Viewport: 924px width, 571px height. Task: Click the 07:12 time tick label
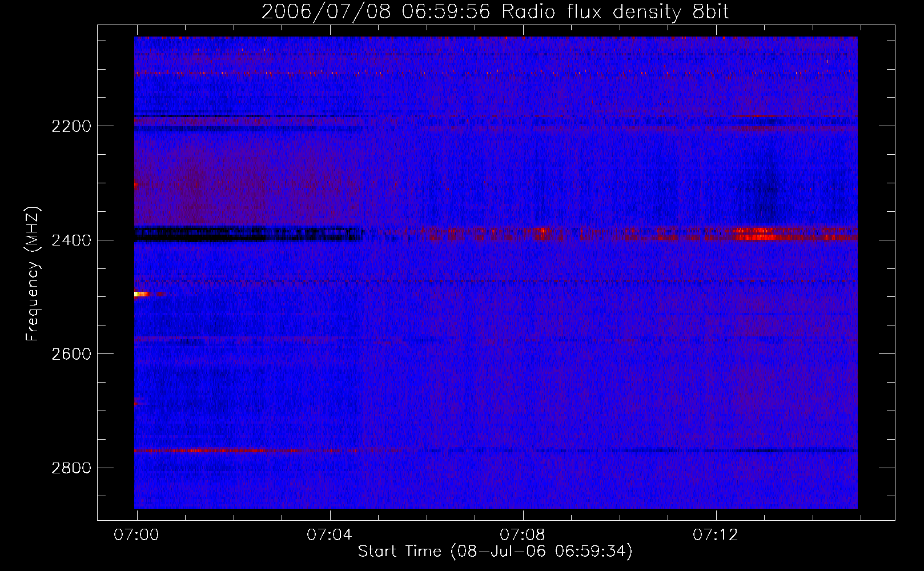tap(716, 535)
